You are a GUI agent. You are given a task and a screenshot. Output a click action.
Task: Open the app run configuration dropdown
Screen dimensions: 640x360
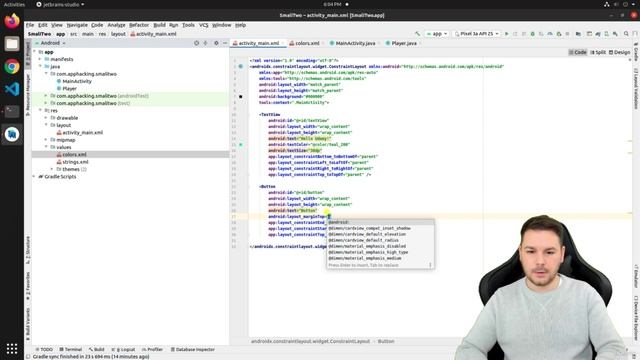437,34
